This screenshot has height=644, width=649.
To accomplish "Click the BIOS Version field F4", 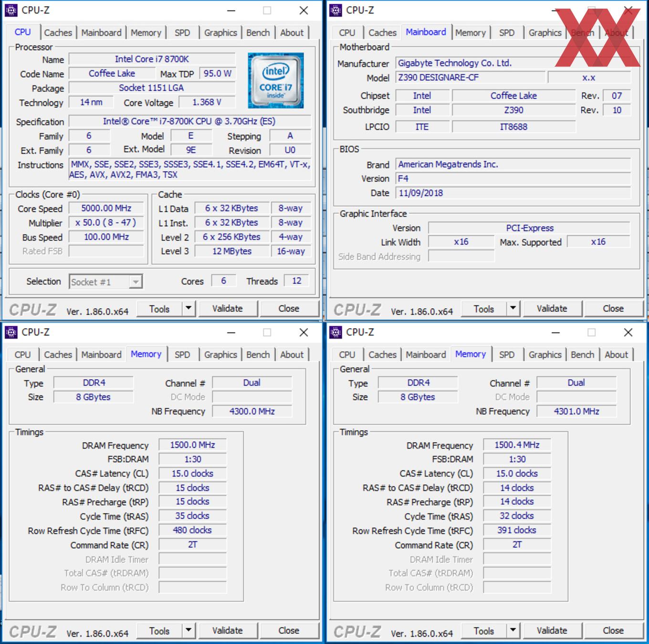I will [513, 178].
